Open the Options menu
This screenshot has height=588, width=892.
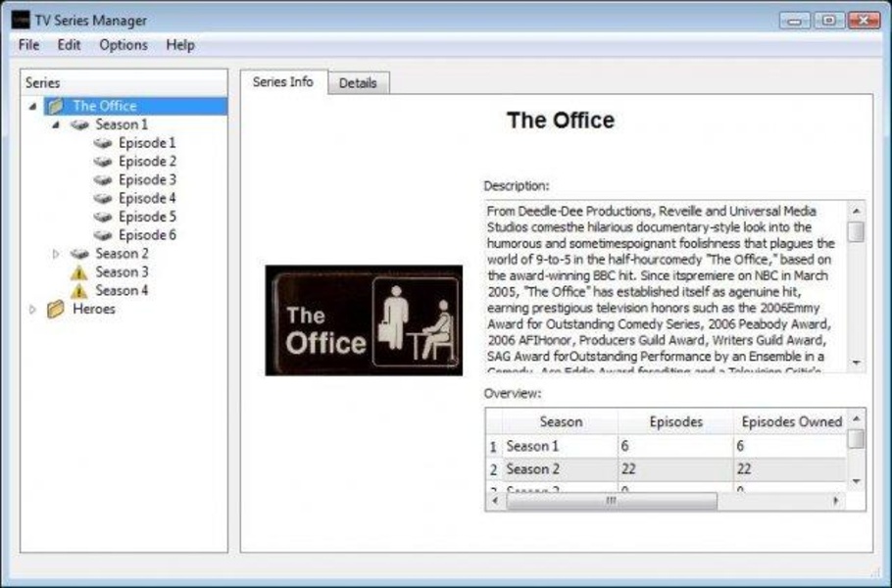pos(124,45)
